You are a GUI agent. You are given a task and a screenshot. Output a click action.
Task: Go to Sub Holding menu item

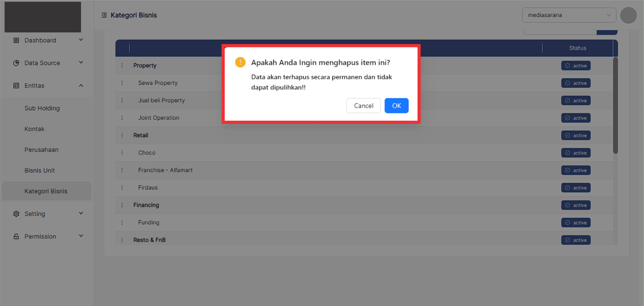coord(42,108)
